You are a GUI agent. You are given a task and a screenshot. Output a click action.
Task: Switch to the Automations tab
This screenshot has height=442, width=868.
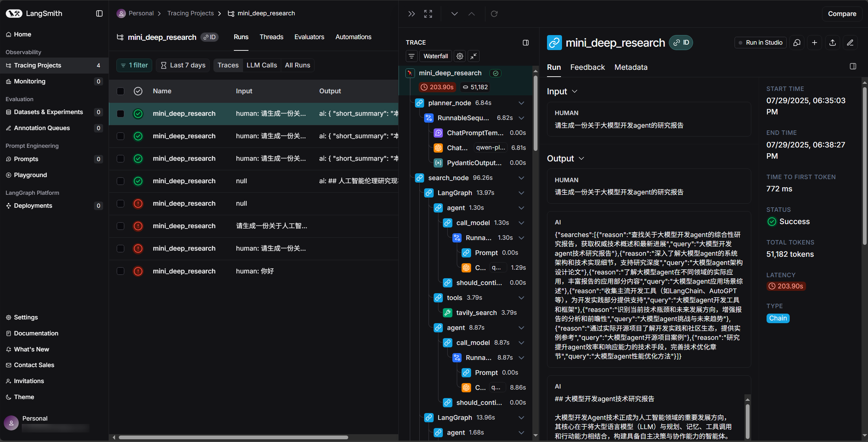(353, 37)
